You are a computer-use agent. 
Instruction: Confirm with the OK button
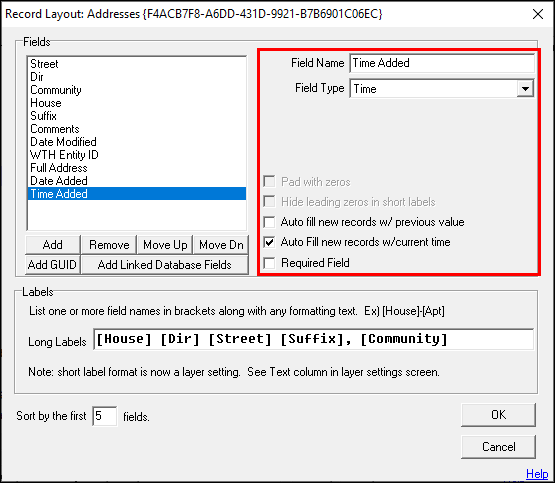point(498,415)
